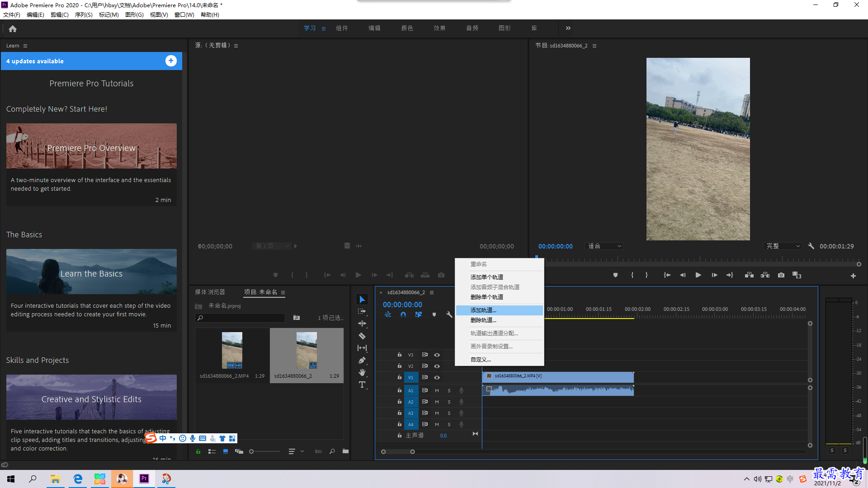The width and height of the screenshot is (868, 488).
Task: Select the Slip tool
Action: tap(362, 348)
